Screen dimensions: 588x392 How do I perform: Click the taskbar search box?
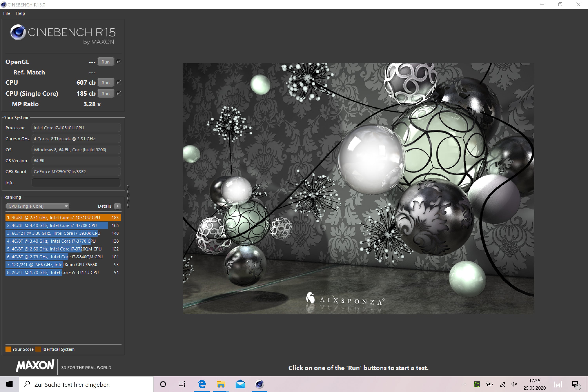click(86, 384)
